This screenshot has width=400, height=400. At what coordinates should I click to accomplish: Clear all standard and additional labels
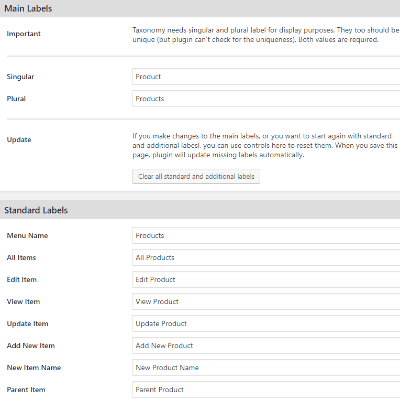coord(196,176)
